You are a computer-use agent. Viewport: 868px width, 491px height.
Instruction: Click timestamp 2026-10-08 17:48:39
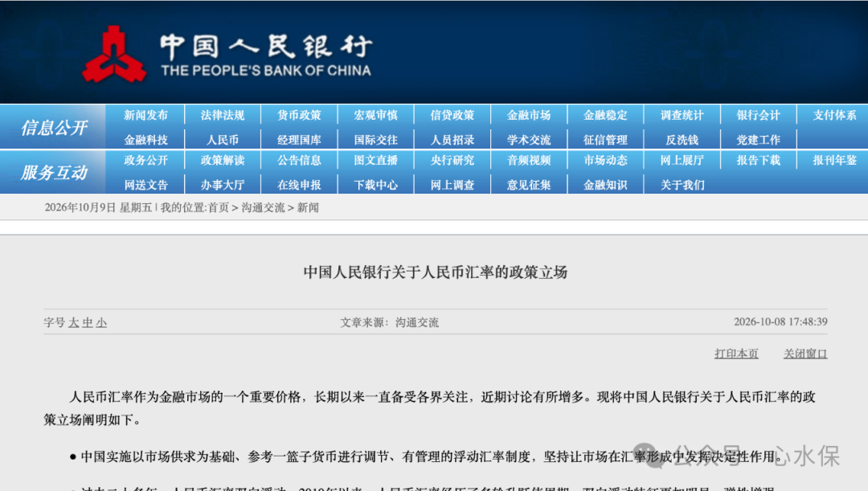pyautogui.click(x=780, y=321)
